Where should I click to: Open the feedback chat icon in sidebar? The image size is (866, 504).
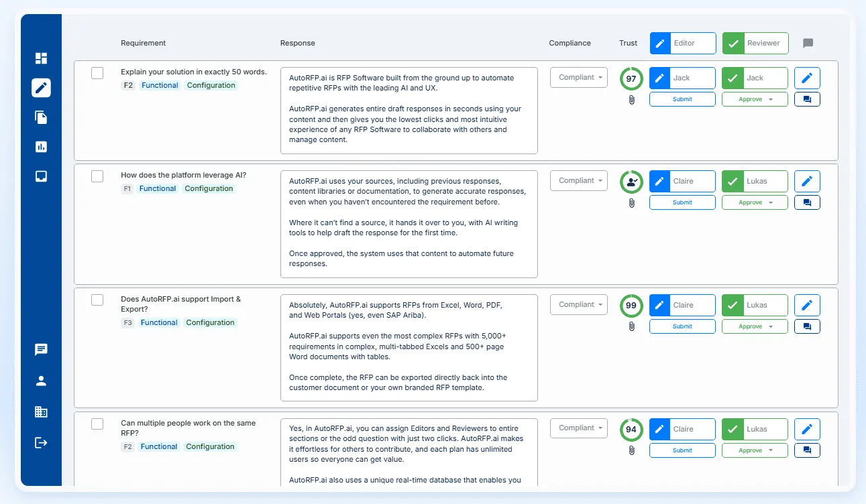click(x=41, y=350)
